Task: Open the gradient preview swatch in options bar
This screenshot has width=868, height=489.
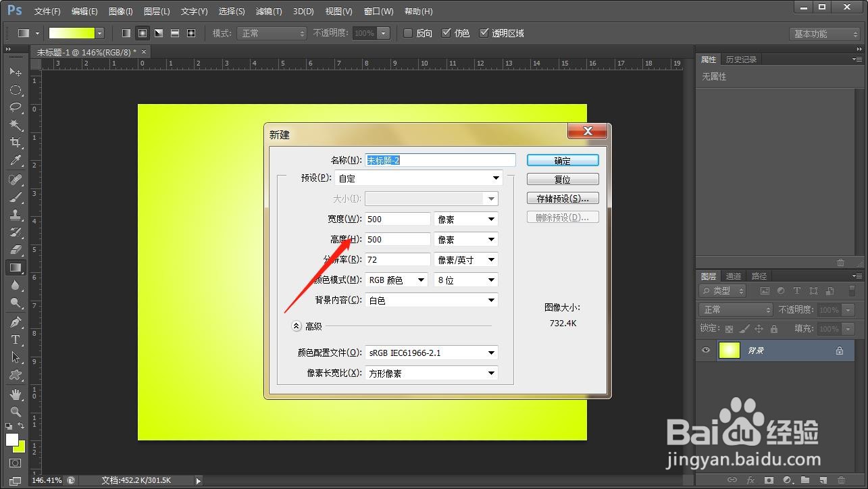Action: [x=72, y=33]
